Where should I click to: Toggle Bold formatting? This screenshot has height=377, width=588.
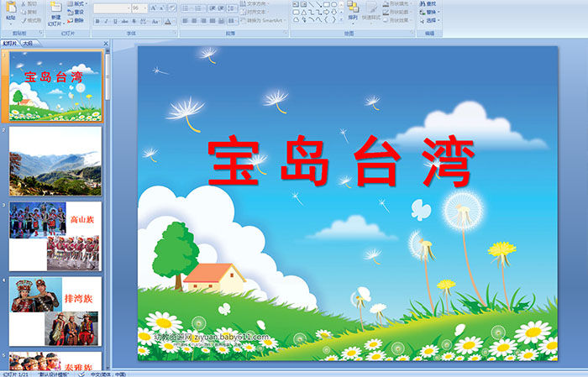tap(97, 21)
